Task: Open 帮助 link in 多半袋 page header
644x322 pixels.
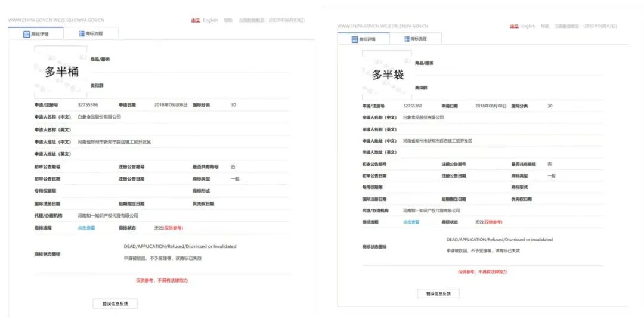Action: click(545, 26)
